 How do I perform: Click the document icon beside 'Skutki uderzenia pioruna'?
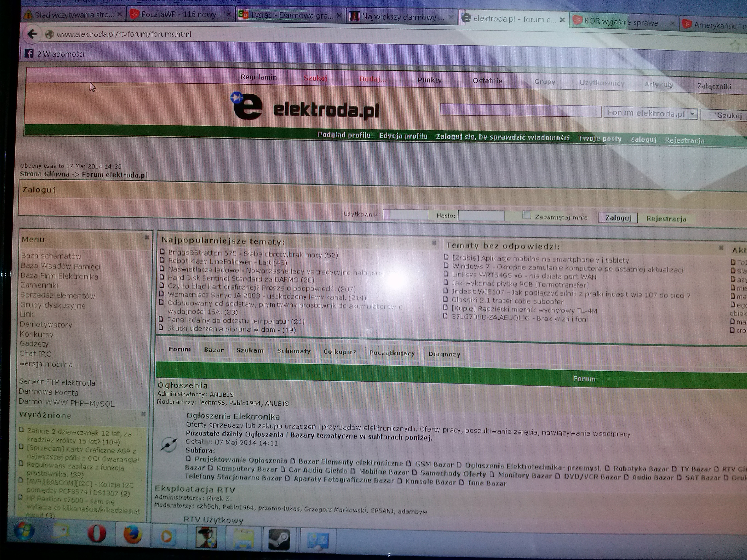click(x=161, y=327)
